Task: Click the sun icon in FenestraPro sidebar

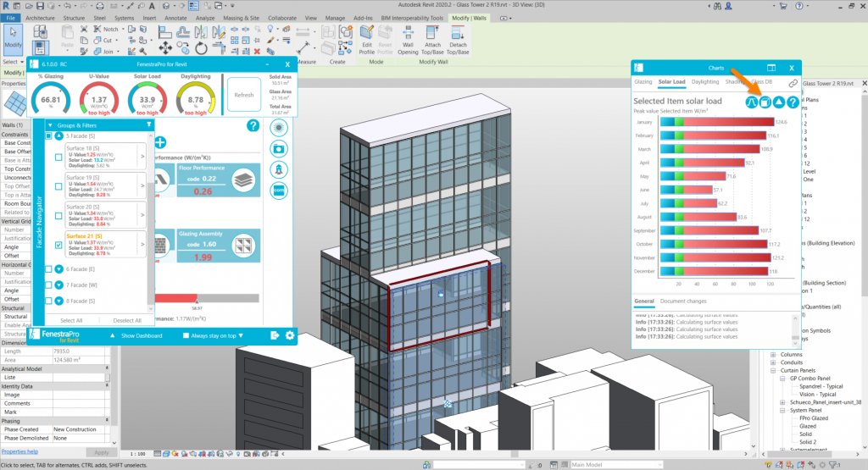Action: click(278, 128)
